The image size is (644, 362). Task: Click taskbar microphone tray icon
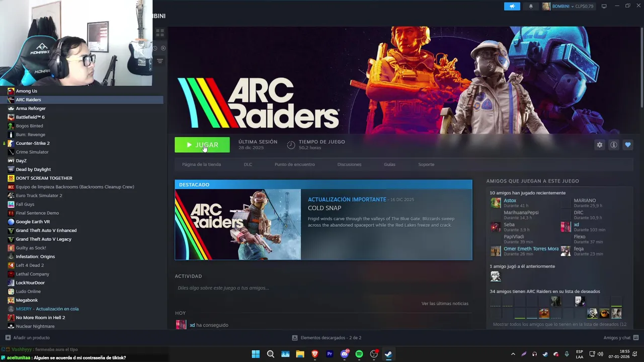(x=567, y=354)
